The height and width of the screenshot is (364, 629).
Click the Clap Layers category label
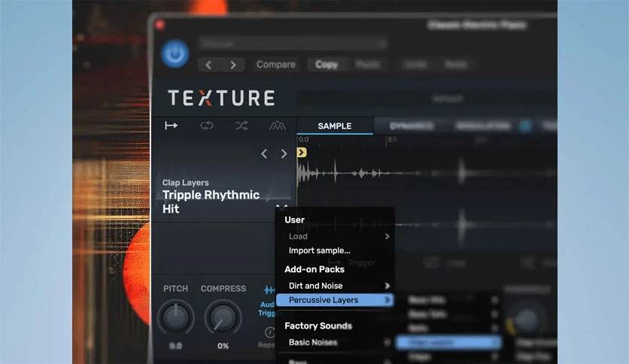[x=185, y=183]
